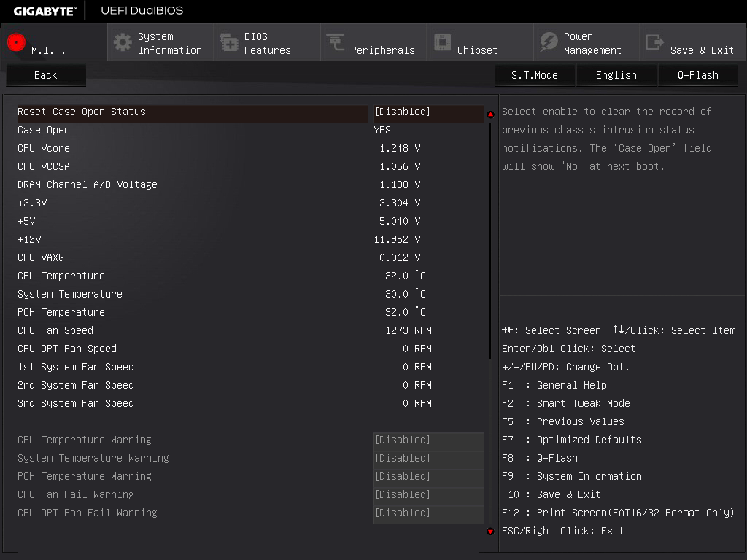
Task: Click the 3rd System Fan Speed label
Action: pos(76,403)
